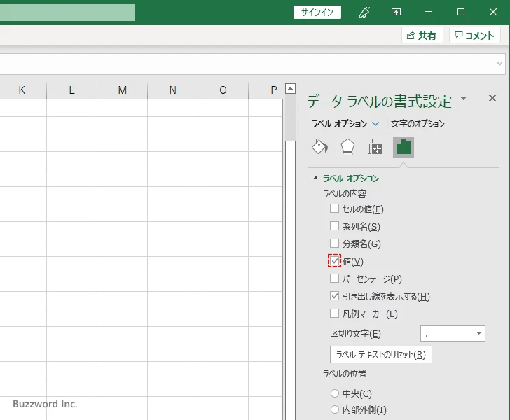Select column M header
Image resolution: width=510 pixels, height=420 pixels.
point(123,90)
